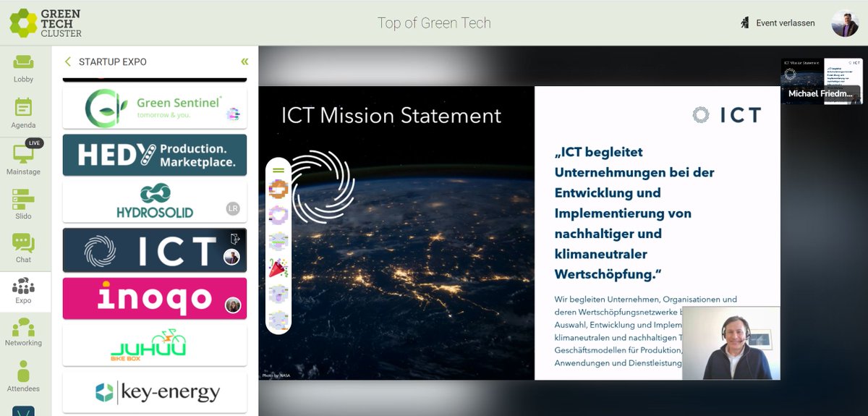868x416 pixels.
Task: Open the user profile avatar menu
Action: [844, 23]
